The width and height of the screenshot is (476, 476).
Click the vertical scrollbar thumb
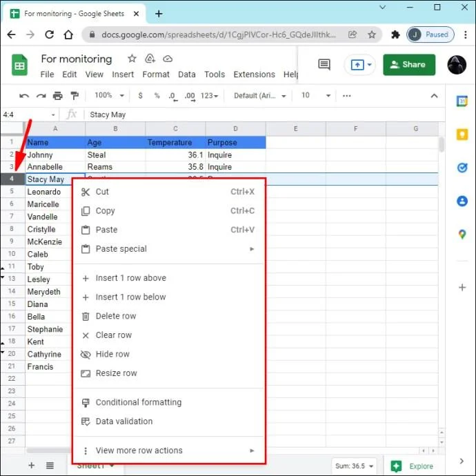pos(442,144)
